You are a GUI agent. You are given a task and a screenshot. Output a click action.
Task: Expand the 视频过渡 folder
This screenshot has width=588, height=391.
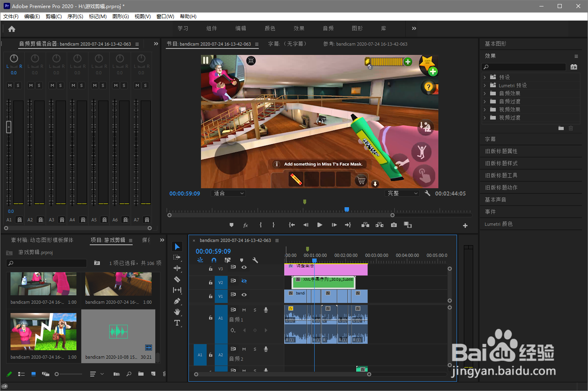coord(484,118)
